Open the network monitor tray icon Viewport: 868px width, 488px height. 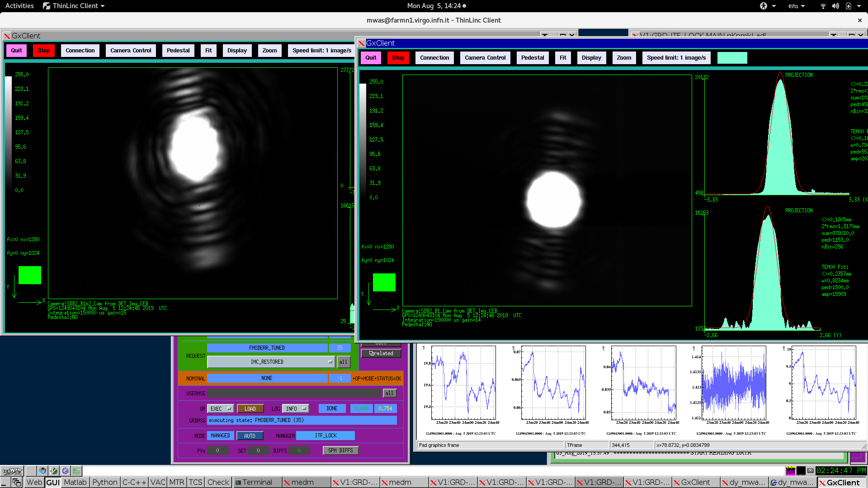801,471
